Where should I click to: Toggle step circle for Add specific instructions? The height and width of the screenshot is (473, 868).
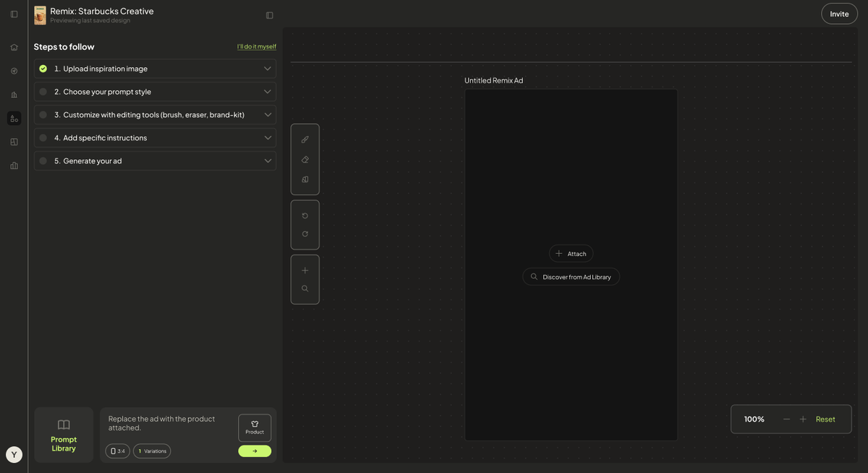(43, 137)
